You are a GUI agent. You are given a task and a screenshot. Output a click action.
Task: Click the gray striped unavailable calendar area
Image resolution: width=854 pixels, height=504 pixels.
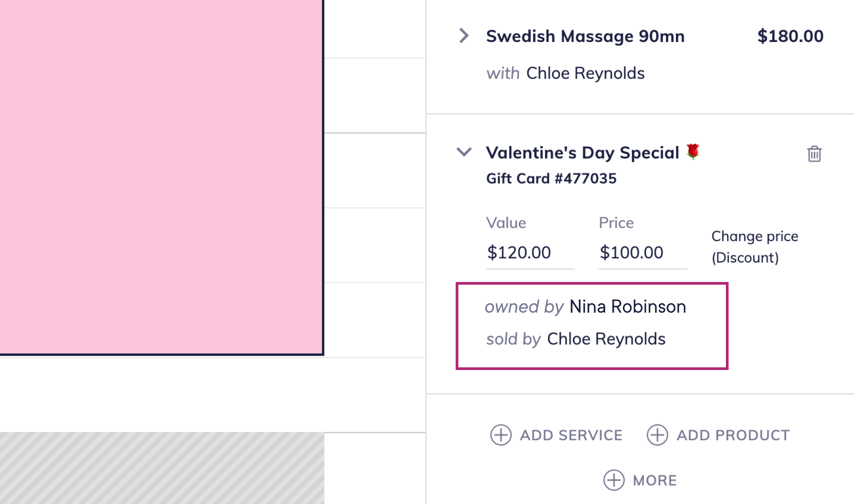161,468
